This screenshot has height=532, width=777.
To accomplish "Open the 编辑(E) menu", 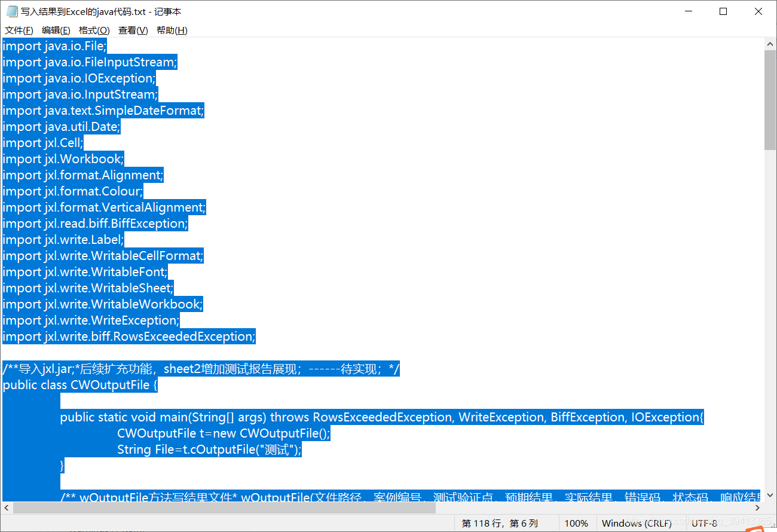I will click(56, 30).
